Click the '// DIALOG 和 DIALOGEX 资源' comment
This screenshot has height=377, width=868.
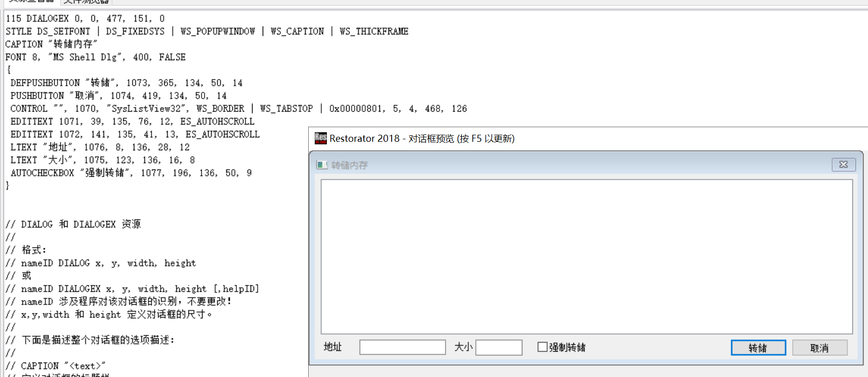(x=73, y=224)
